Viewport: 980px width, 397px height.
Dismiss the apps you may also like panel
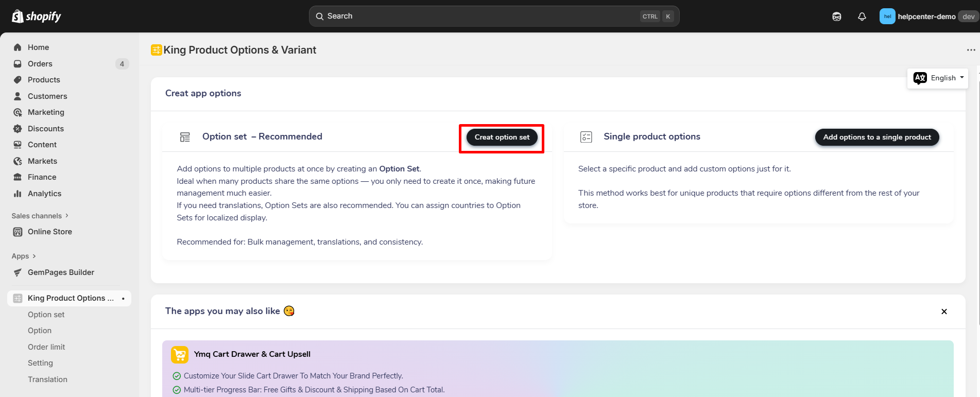944,312
